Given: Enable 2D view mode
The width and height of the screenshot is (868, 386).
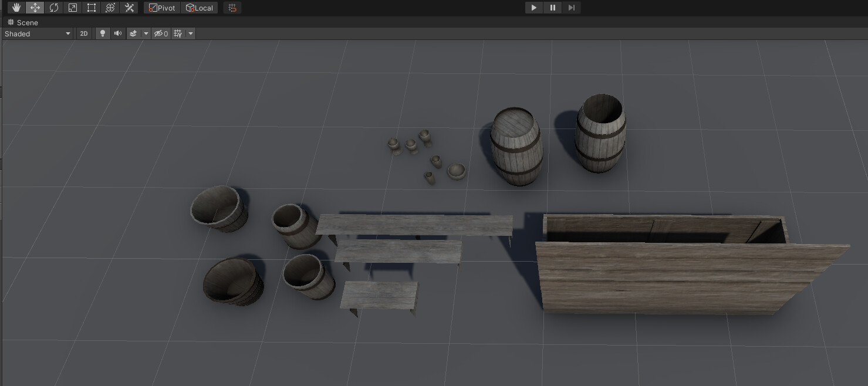Looking at the screenshot, I should point(83,33).
